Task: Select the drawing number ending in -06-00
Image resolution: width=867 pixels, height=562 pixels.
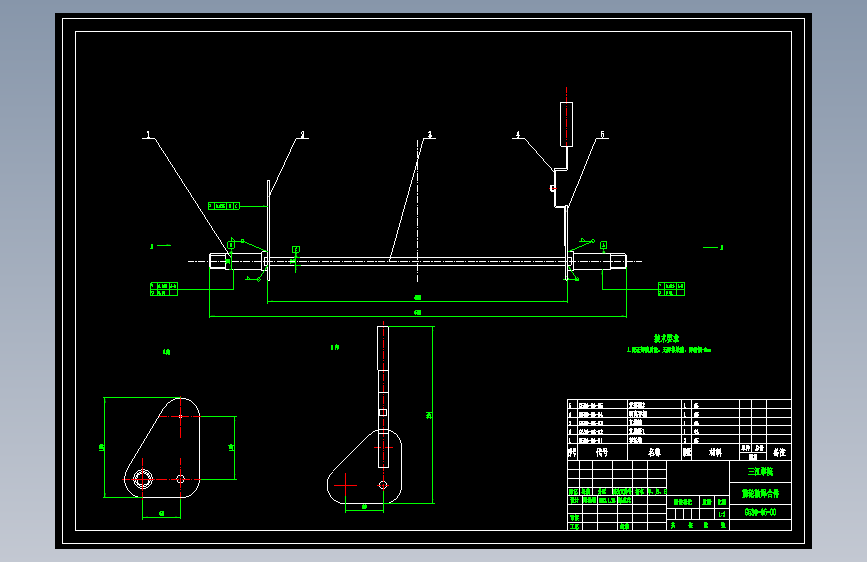Action: [760, 512]
